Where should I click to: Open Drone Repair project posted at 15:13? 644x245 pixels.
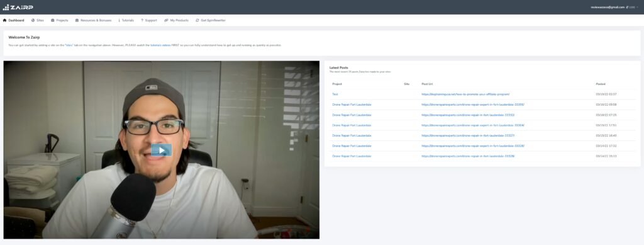pyautogui.click(x=352, y=156)
